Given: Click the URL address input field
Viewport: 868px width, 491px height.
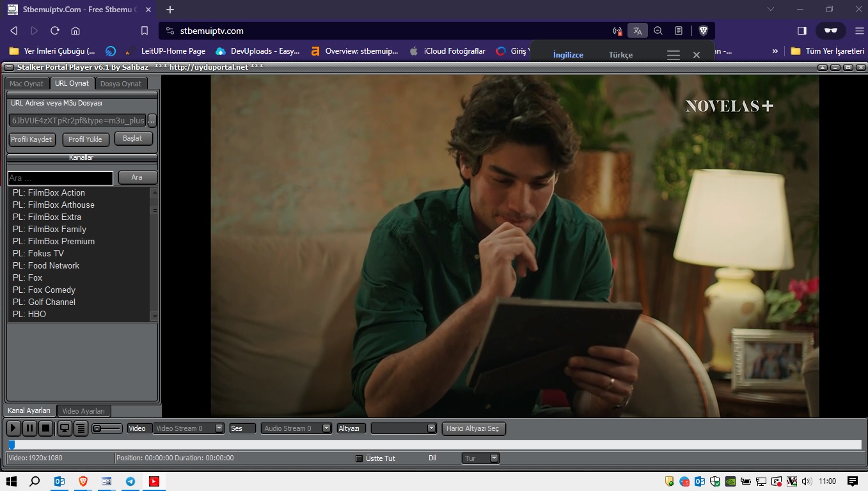Looking at the screenshot, I should (x=77, y=120).
